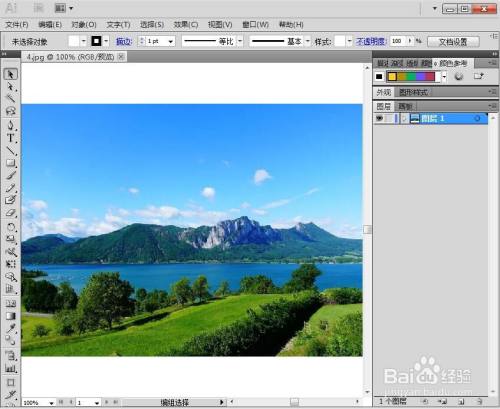Click the 描边 stroke link
The image size is (500, 409).
(123, 41)
